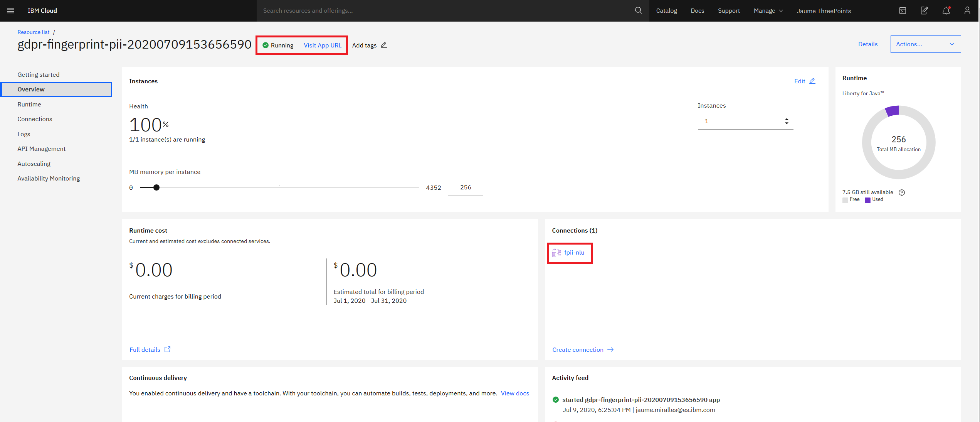This screenshot has width=980, height=422.
Task: Expand the Manage menu
Action: pyautogui.click(x=768, y=10)
